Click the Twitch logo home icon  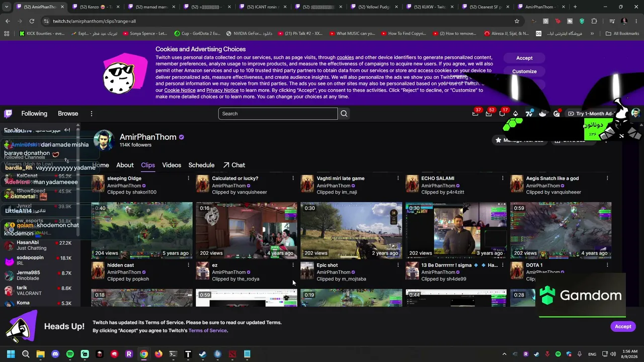click(x=8, y=114)
